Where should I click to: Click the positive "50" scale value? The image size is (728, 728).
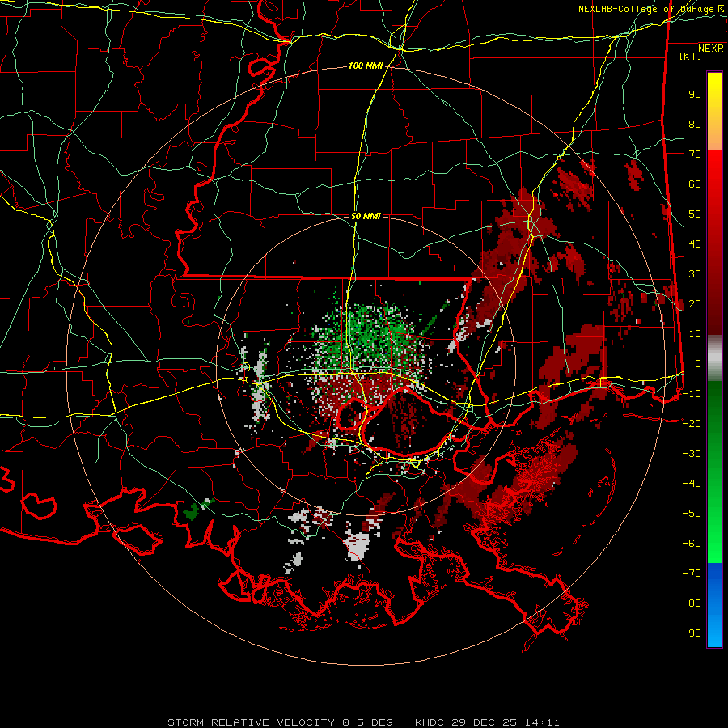[695, 214]
